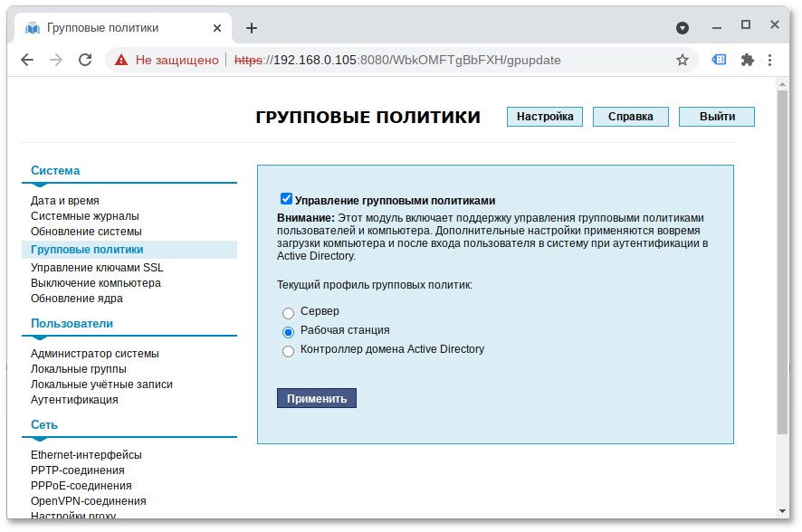The image size is (802, 532).
Task: Open the Chrome three-dot menu
Action: (x=771, y=60)
